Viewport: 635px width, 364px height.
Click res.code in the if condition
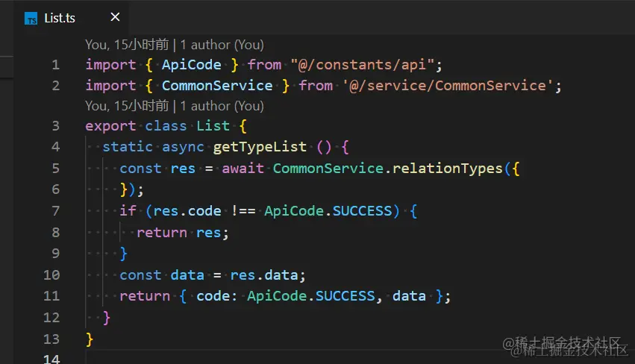pyautogui.click(x=187, y=211)
